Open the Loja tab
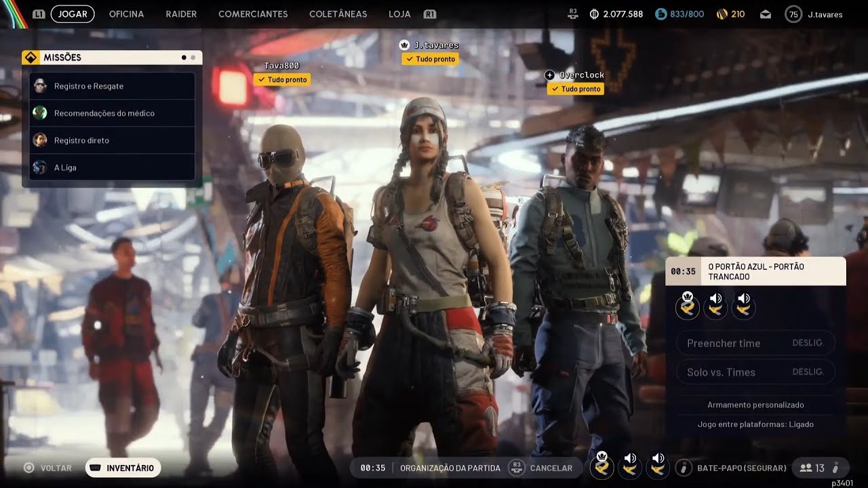Image resolution: width=868 pixels, height=488 pixels. [399, 14]
